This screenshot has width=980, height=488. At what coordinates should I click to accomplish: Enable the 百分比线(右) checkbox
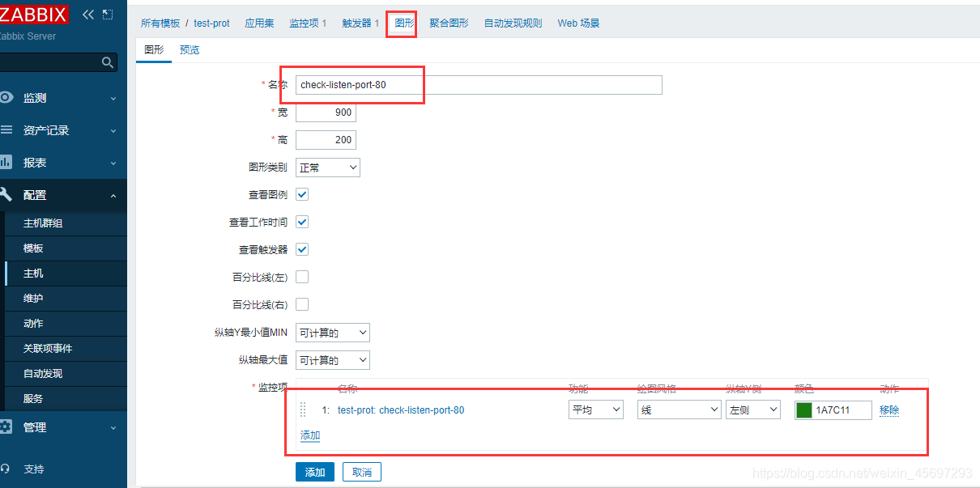click(x=302, y=304)
